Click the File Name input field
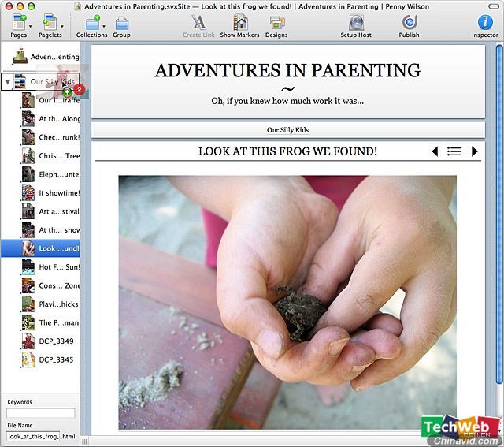The image size is (504, 447). [33, 437]
